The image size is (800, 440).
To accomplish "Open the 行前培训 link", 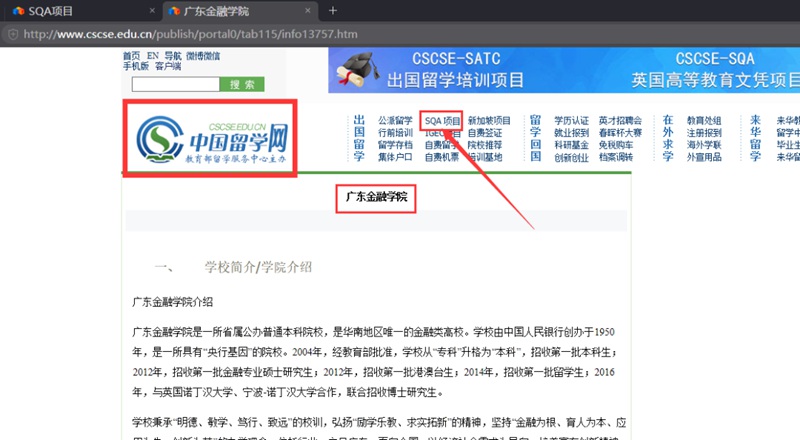I will pyautogui.click(x=395, y=133).
